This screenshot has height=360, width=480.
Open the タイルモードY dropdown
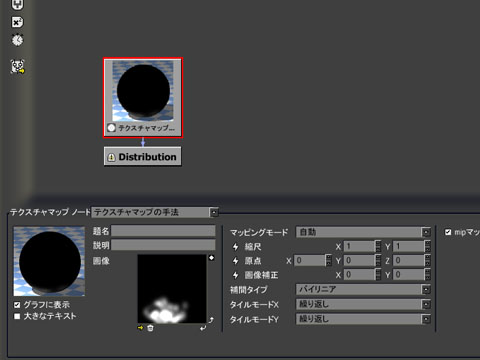[x=363, y=319]
